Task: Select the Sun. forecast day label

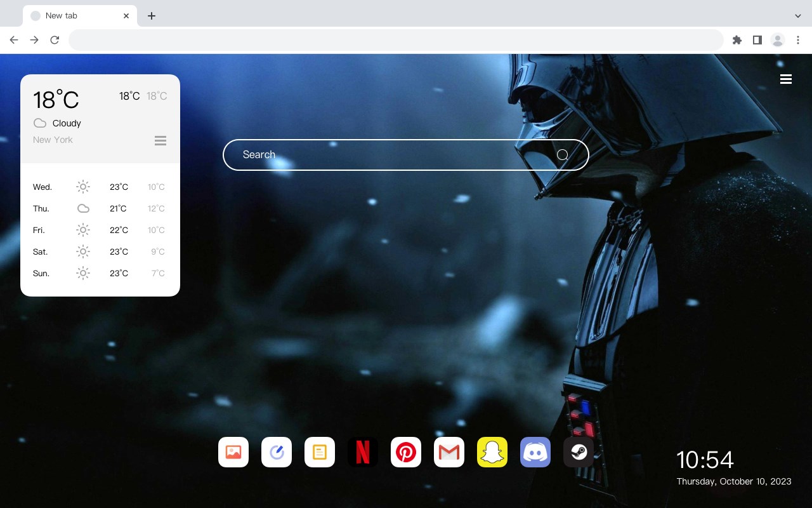Action: tap(41, 273)
